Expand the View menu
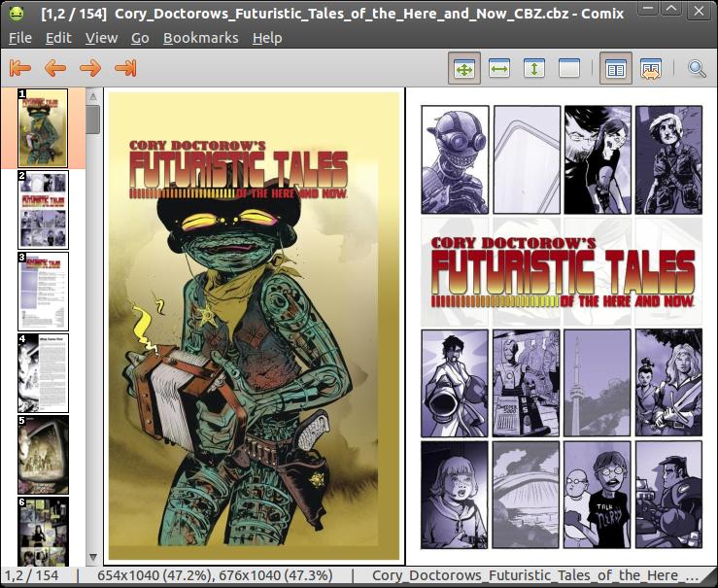 point(101,38)
